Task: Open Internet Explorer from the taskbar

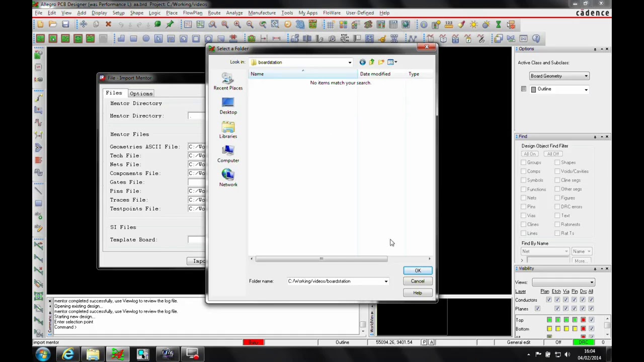Action: (68, 354)
